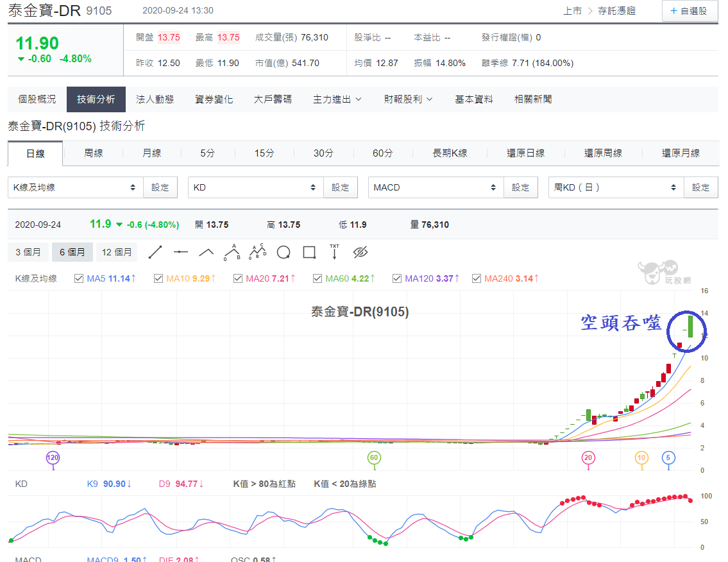Toggle the MA60 moving average checkbox
The image size is (728, 562).
click(317, 278)
